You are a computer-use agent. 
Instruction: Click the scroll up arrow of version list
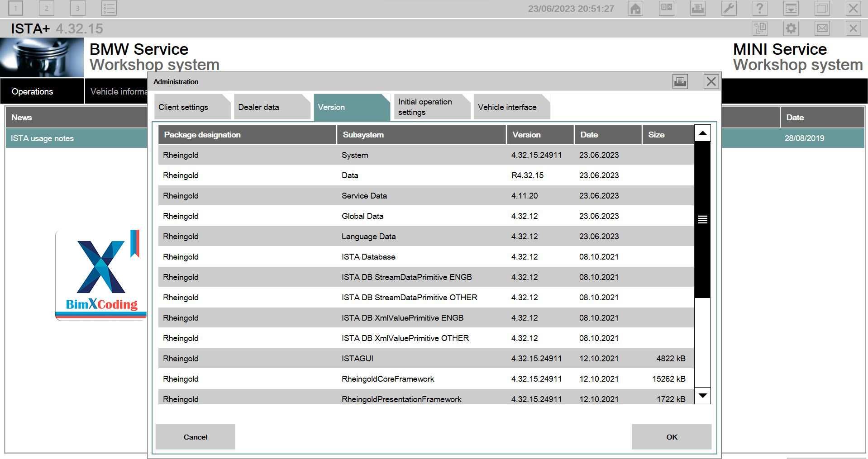(702, 133)
